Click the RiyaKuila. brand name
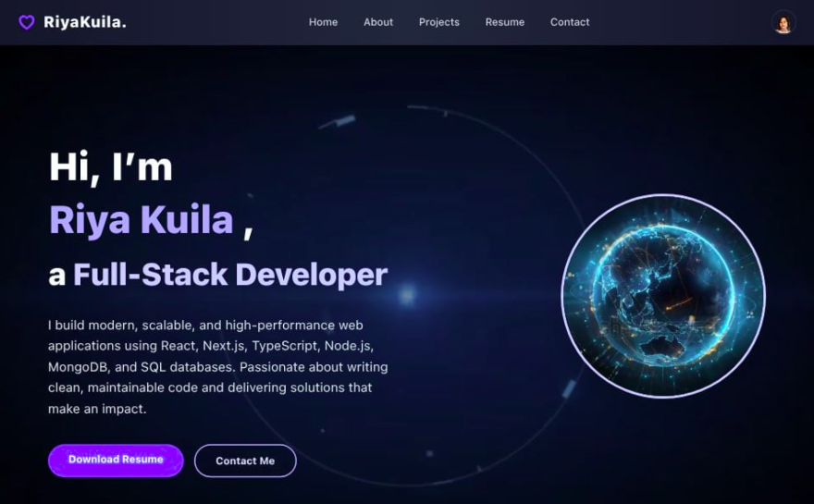 [85, 22]
